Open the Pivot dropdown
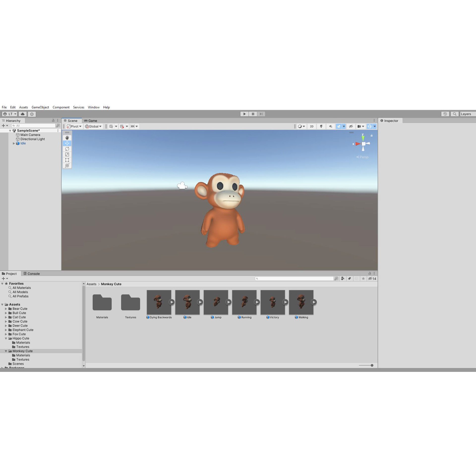 click(x=74, y=126)
